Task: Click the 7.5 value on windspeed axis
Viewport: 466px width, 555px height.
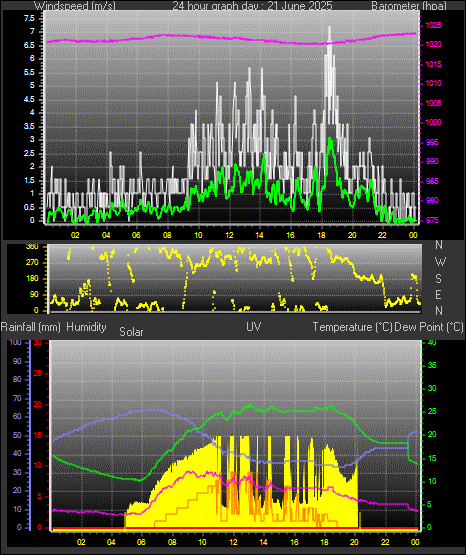Action: (x=29, y=18)
